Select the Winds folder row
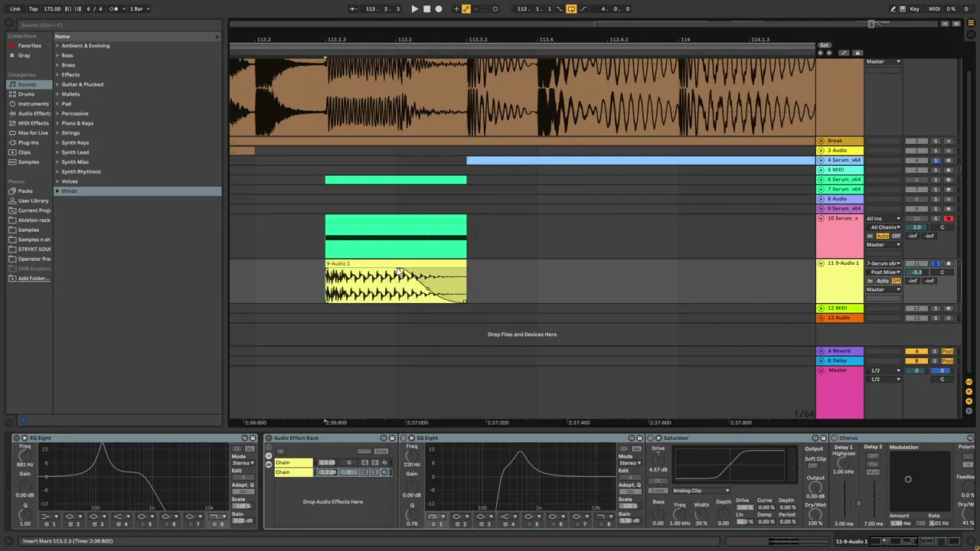This screenshot has height=551, width=980. (x=138, y=191)
